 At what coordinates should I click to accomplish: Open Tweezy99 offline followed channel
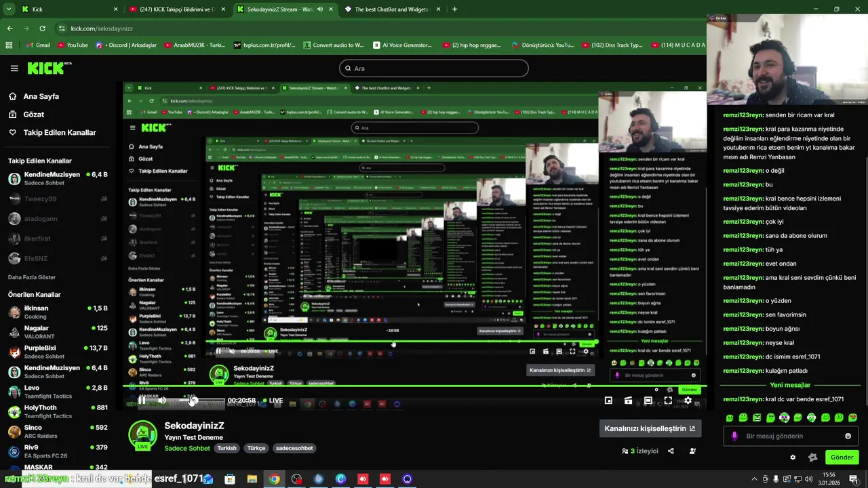point(58,199)
